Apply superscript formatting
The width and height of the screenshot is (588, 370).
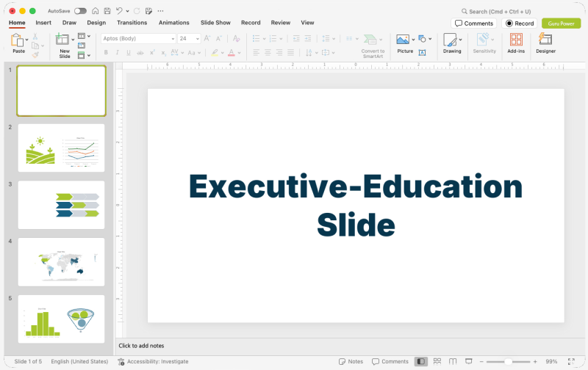[152, 53]
